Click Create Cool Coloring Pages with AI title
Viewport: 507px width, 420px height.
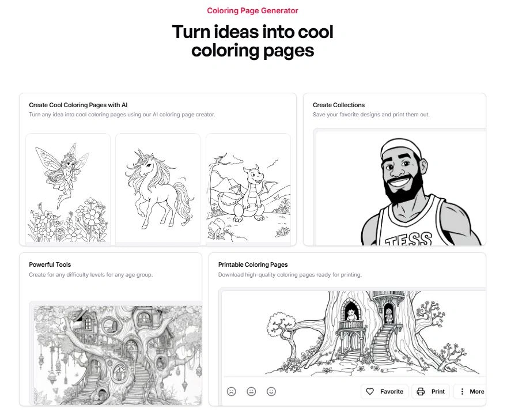(78, 105)
